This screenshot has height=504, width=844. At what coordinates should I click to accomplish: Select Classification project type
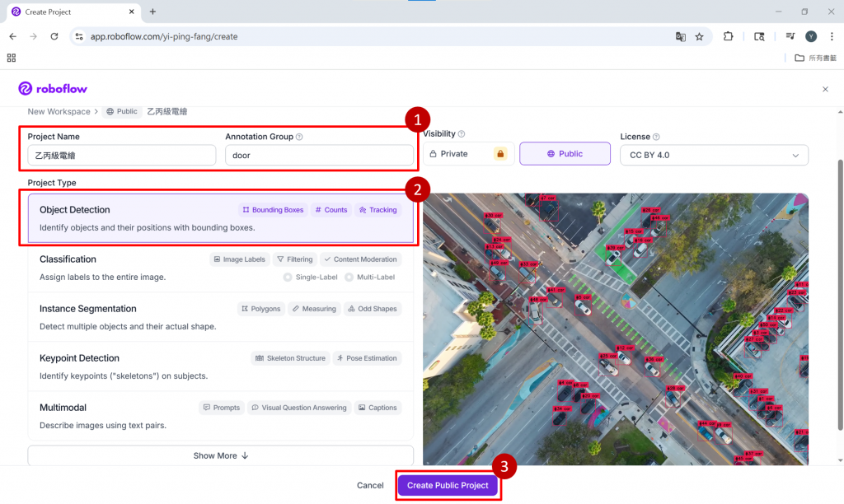tap(221, 268)
